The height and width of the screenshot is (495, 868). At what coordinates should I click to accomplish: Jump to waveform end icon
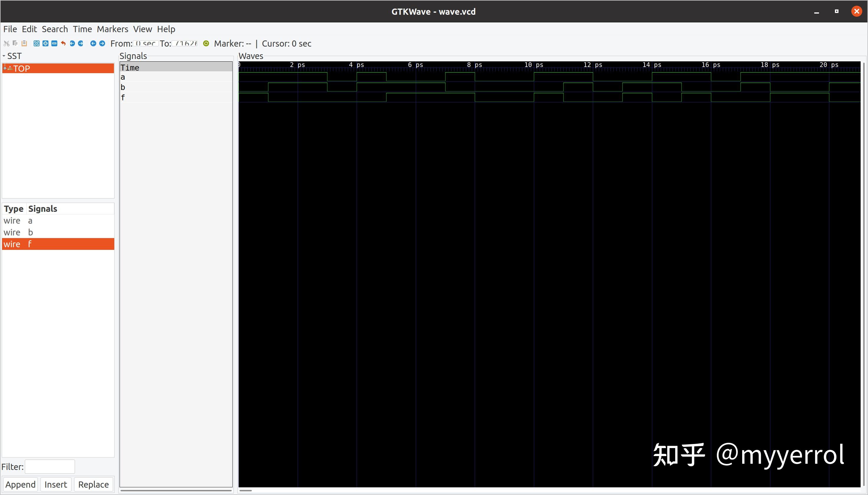[x=81, y=43]
